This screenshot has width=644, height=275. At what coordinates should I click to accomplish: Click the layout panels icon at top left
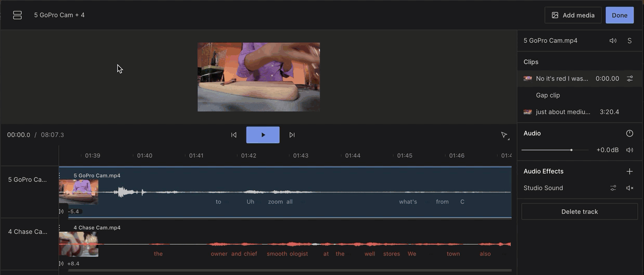tap(17, 15)
